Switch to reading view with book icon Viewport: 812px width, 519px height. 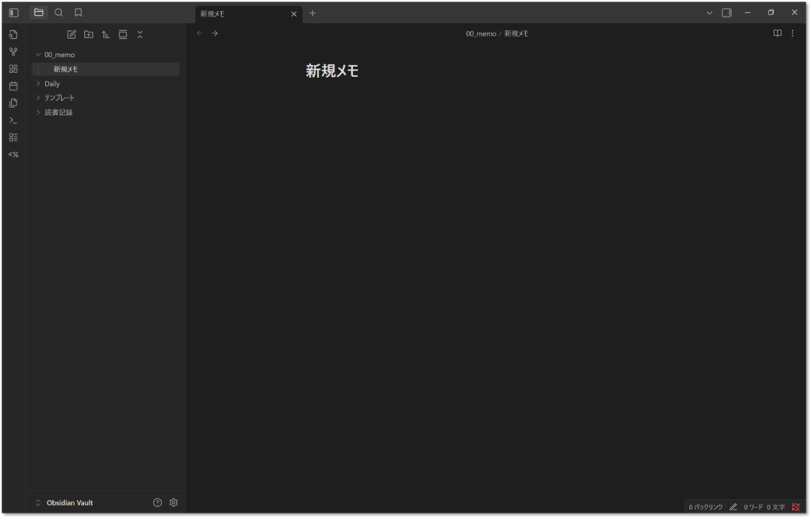tap(777, 33)
